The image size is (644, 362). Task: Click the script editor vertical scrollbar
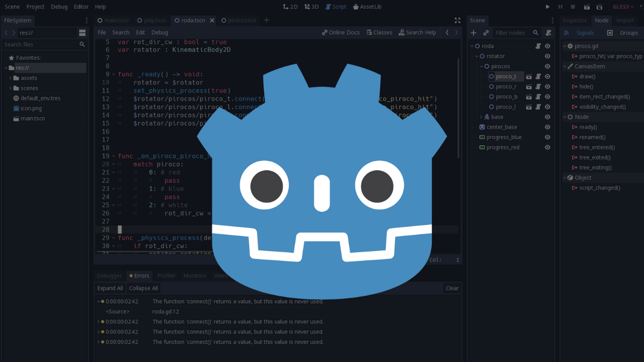coord(458,108)
